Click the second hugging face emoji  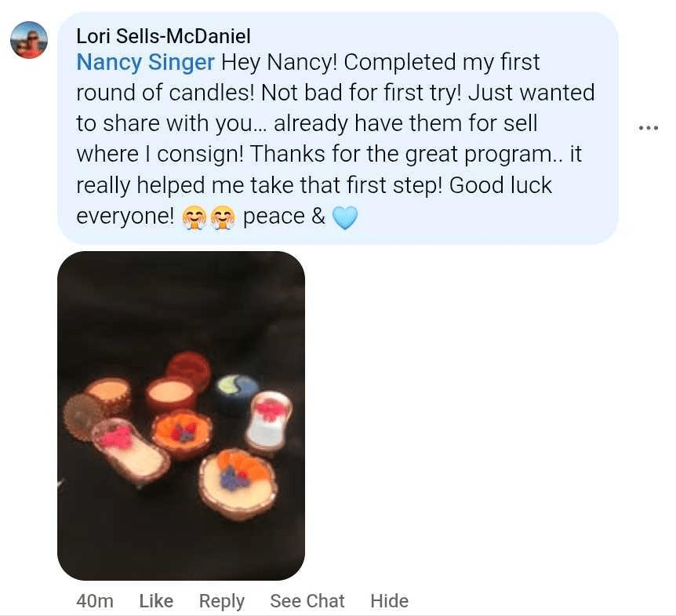pyautogui.click(x=224, y=217)
